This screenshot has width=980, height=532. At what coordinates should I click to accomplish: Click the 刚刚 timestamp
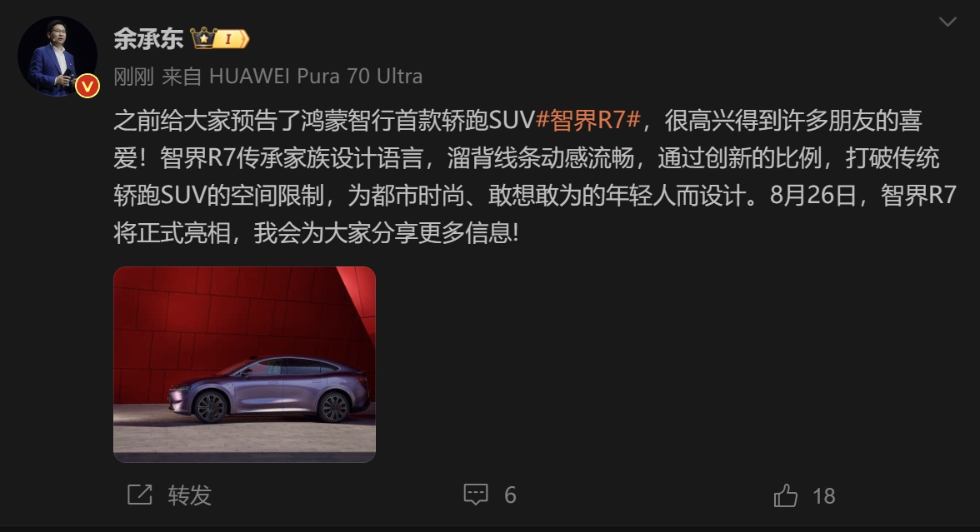tap(133, 77)
